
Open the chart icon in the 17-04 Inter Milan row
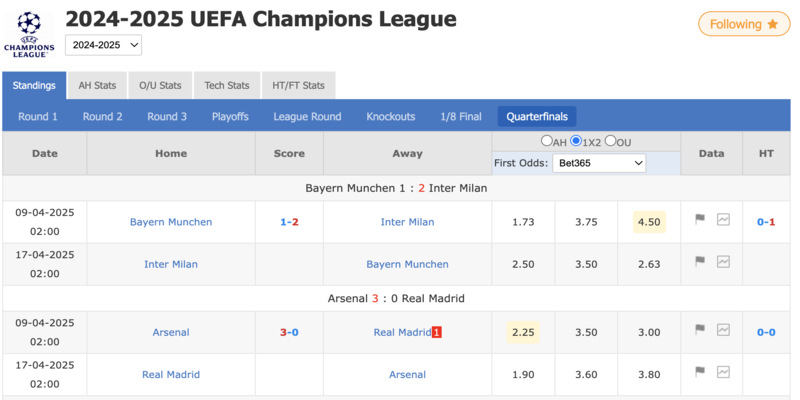(x=723, y=262)
